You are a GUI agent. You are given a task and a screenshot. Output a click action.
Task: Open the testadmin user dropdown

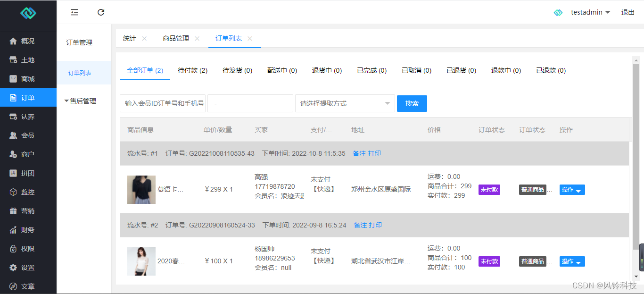coord(590,12)
